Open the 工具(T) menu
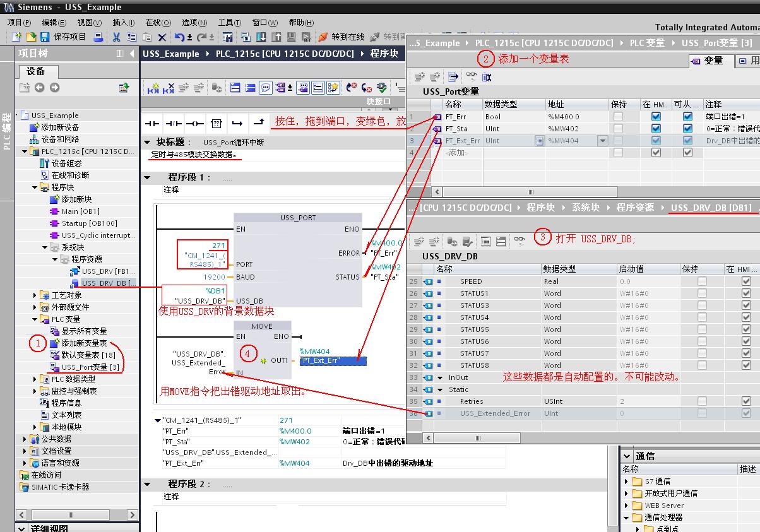760x532 pixels. [229, 22]
